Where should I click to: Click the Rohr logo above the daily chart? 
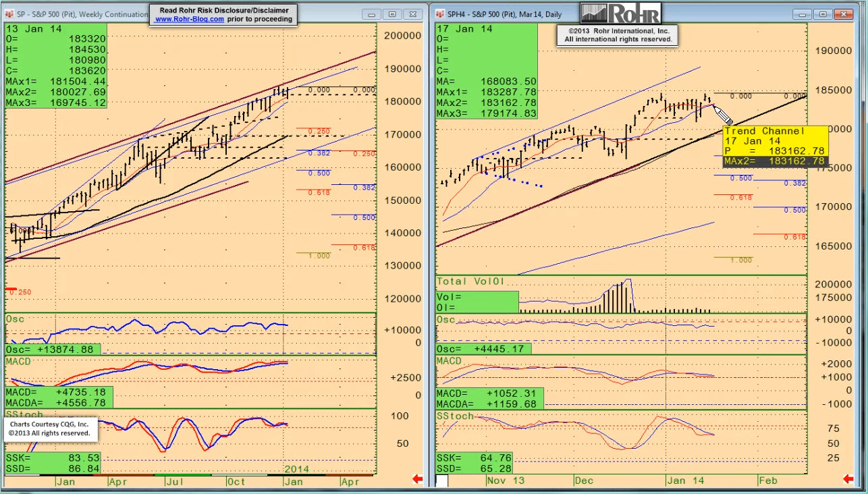coord(621,13)
